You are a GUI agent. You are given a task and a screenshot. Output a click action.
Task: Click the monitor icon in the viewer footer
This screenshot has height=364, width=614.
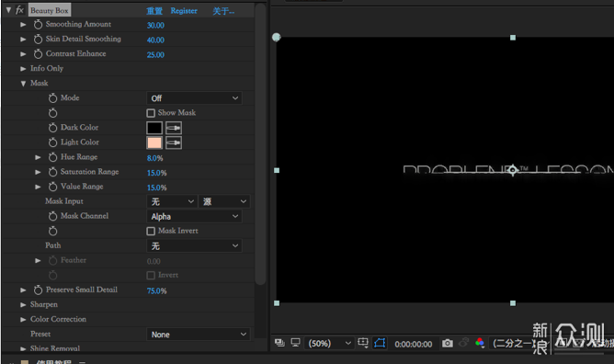coord(296,343)
